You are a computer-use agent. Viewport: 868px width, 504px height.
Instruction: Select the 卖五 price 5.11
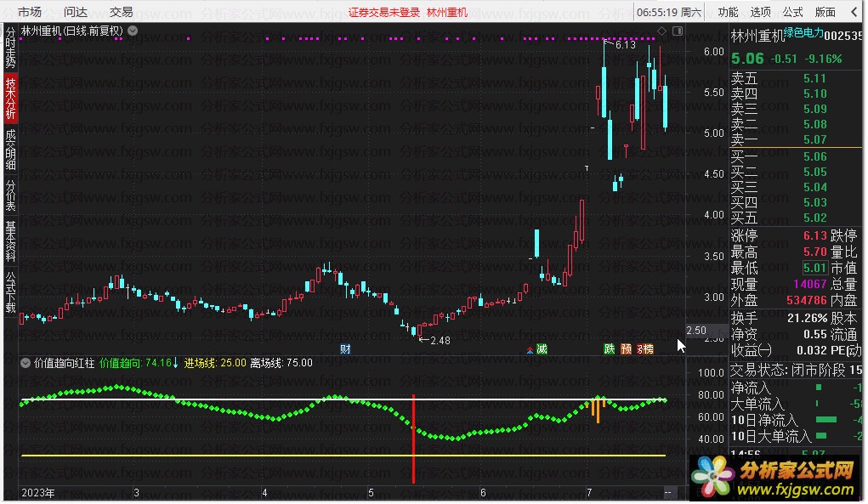coord(814,78)
